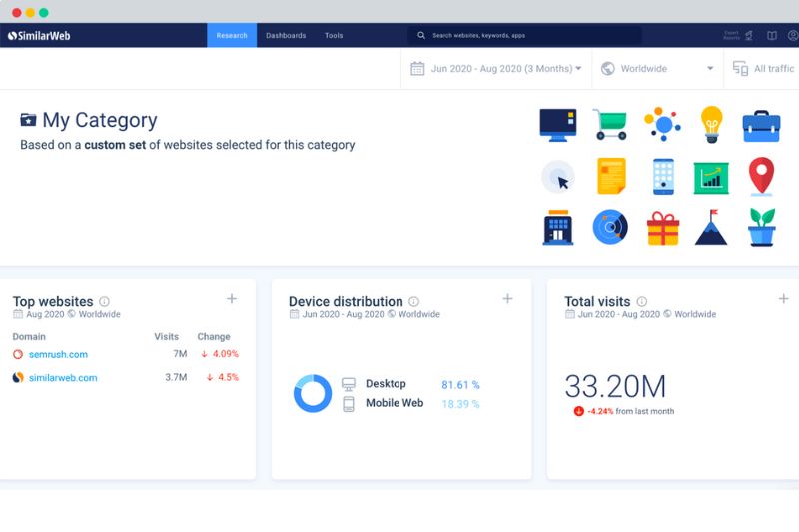Click the globe icon in country filter
The height and width of the screenshot is (532, 799).
click(x=608, y=68)
